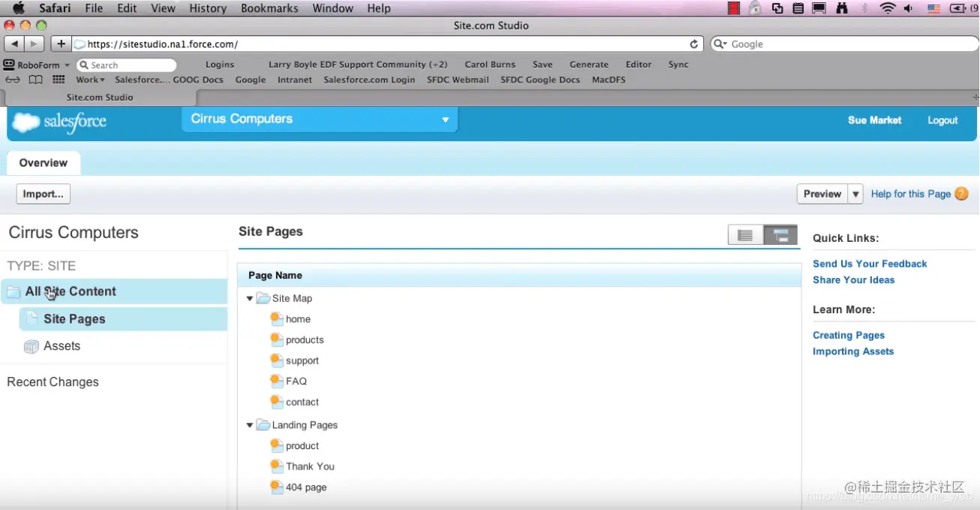Open the Wi-Fi status menu
Viewport: 980px width, 510px height.
[x=888, y=8]
